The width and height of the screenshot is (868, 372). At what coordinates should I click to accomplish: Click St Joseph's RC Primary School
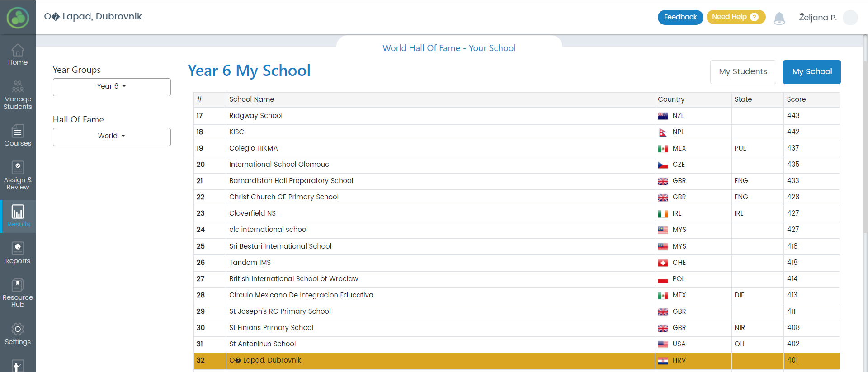pos(279,311)
